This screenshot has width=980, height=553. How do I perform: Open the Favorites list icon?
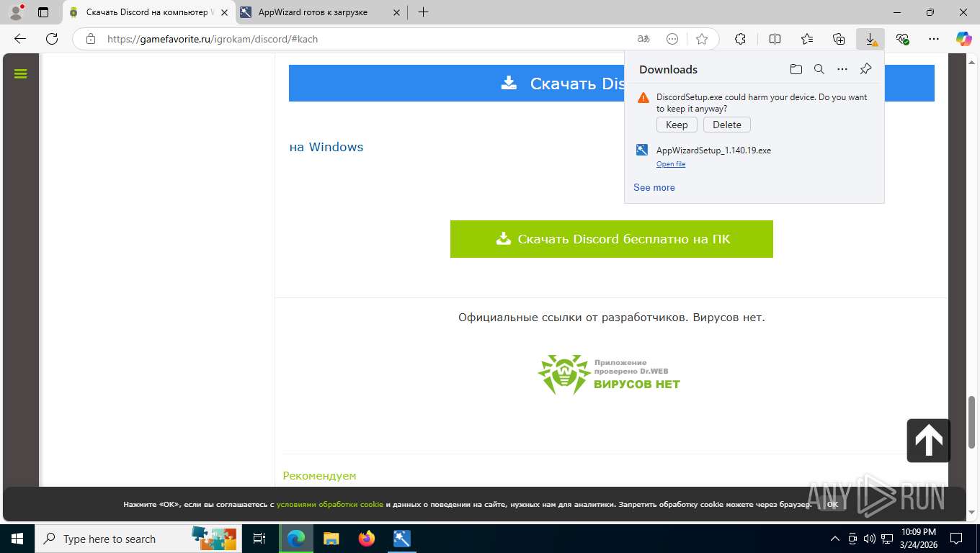(807, 39)
